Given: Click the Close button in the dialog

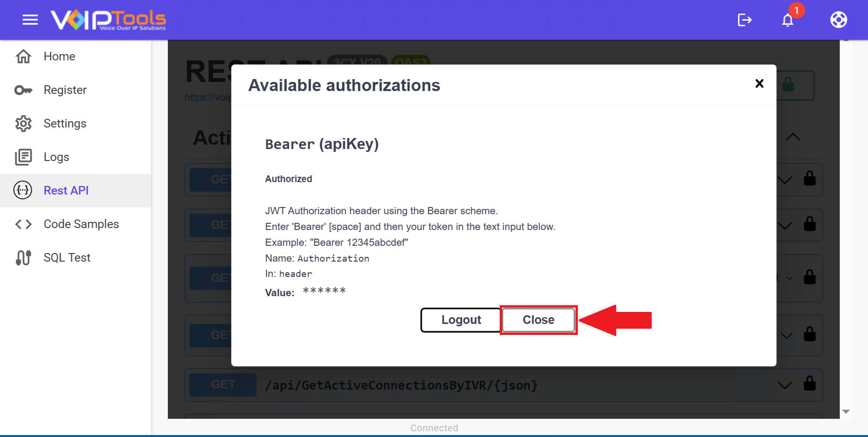Looking at the screenshot, I should [x=538, y=320].
